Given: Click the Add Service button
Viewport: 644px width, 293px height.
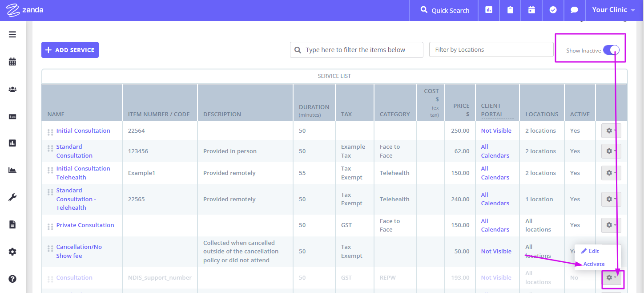Looking at the screenshot, I should [x=70, y=50].
